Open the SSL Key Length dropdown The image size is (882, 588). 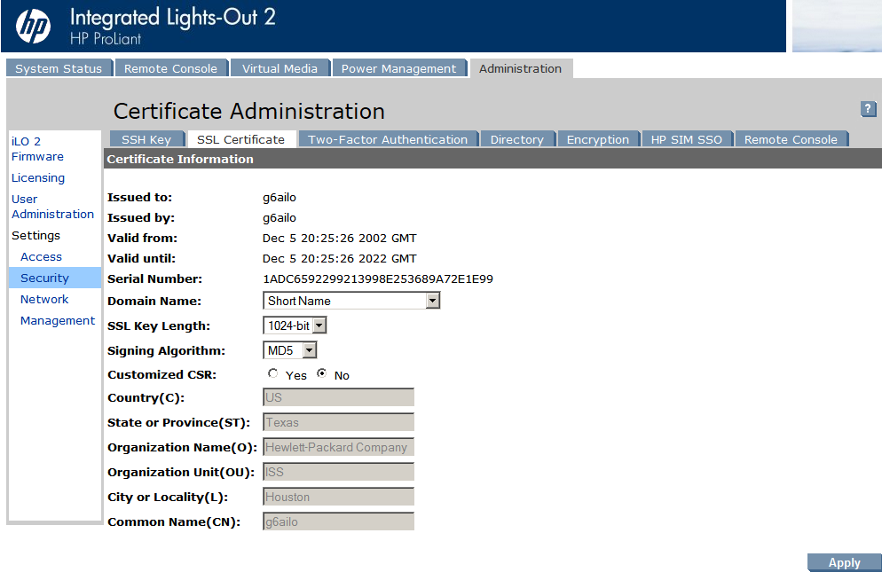[x=295, y=325]
